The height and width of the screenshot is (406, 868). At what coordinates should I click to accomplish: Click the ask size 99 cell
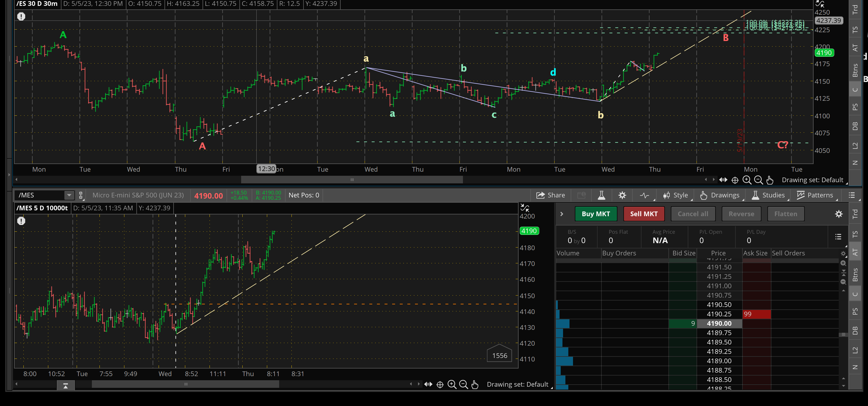pyautogui.click(x=756, y=314)
